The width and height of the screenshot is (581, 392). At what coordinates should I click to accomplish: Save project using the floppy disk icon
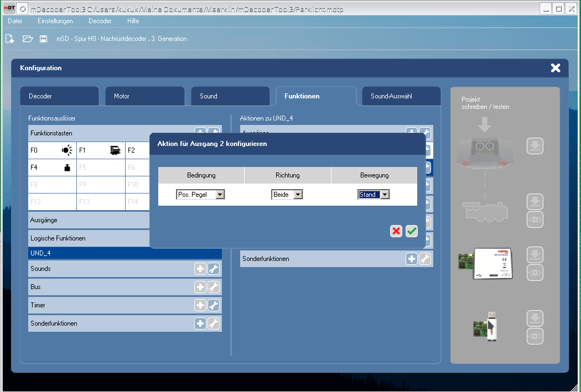43,39
